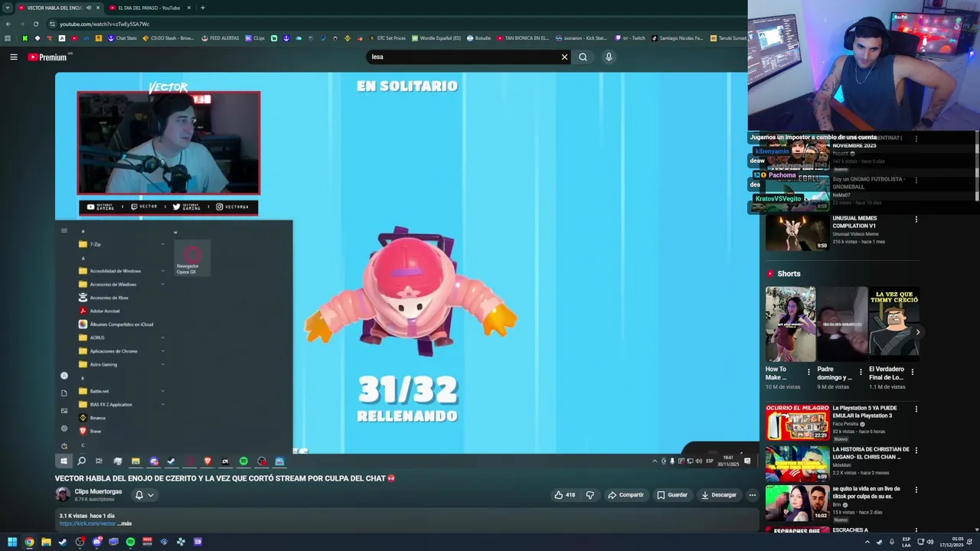This screenshot has width=980, height=551.
Task: Open the trr - Twitch bookmark
Action: (x=630, y=38)
